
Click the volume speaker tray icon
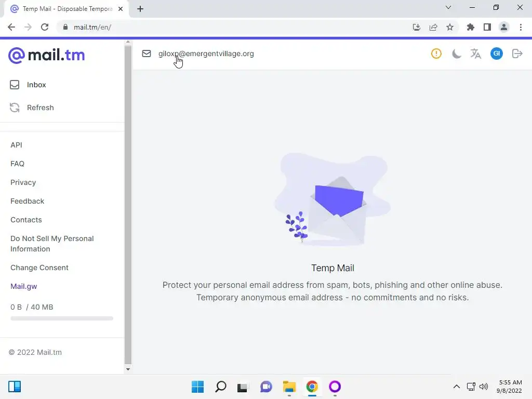[484, 387]
